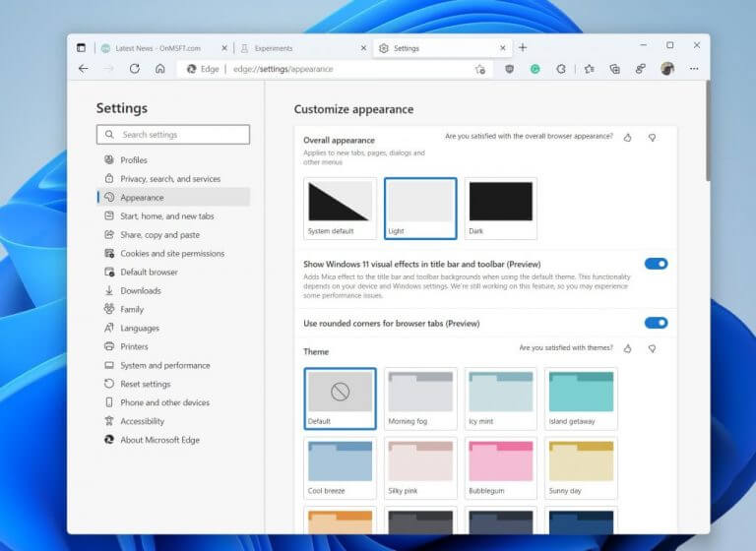Image resolution: width=756 pixels, height=551 pixels.
Task: Select System default appearance option
Action: coord(340,209)
